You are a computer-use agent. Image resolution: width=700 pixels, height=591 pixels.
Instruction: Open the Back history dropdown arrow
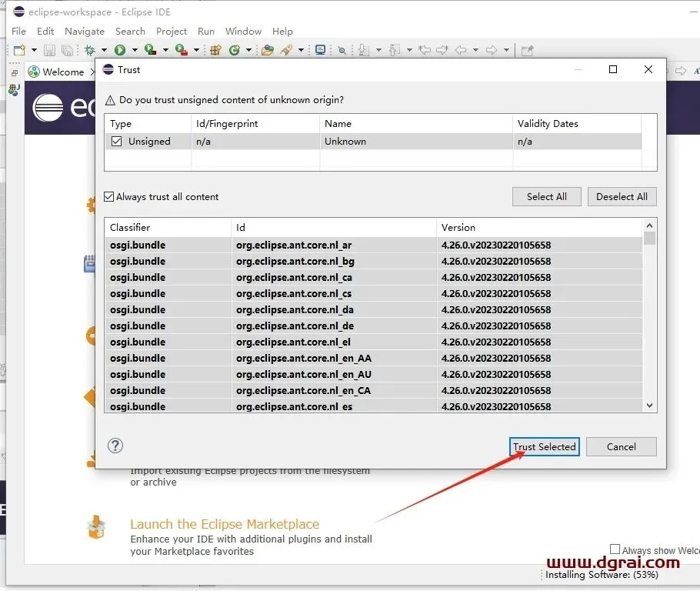point(475,50)
